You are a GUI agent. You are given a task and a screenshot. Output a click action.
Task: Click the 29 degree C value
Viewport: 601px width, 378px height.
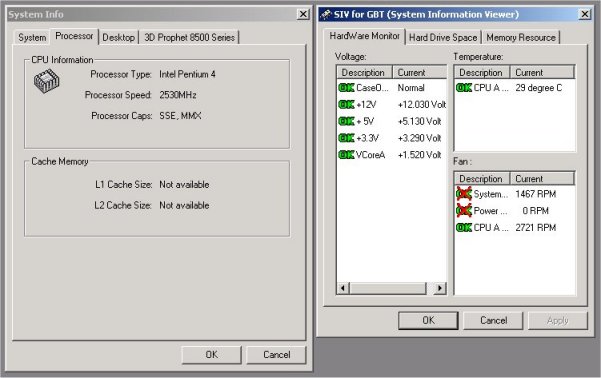539,88
